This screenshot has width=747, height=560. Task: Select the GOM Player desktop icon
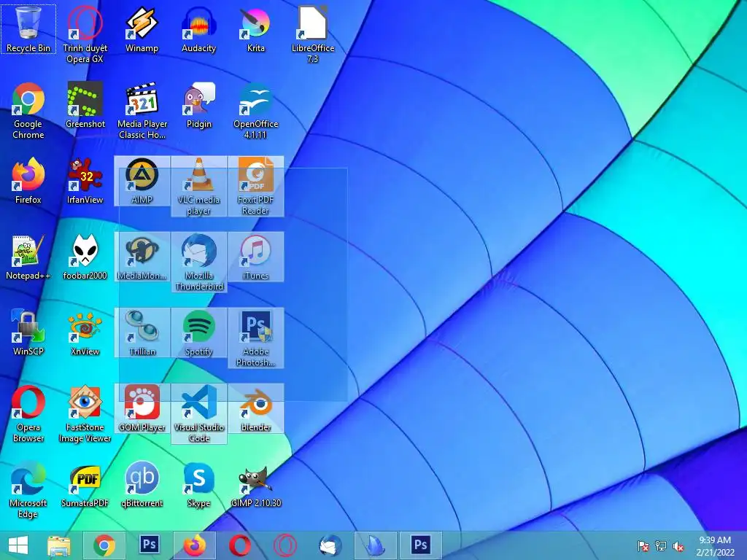tap(142, 408)
